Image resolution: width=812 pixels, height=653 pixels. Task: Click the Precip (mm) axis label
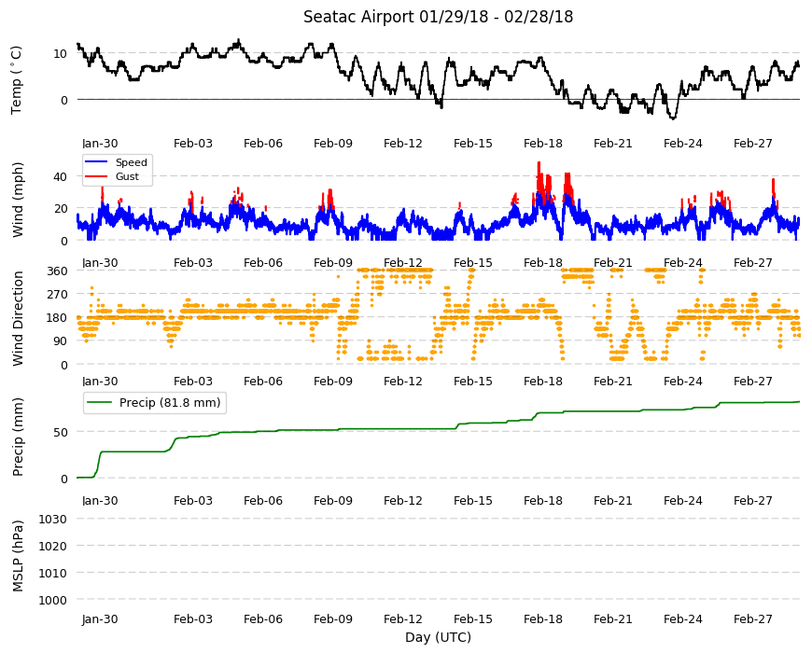[18, 437]
